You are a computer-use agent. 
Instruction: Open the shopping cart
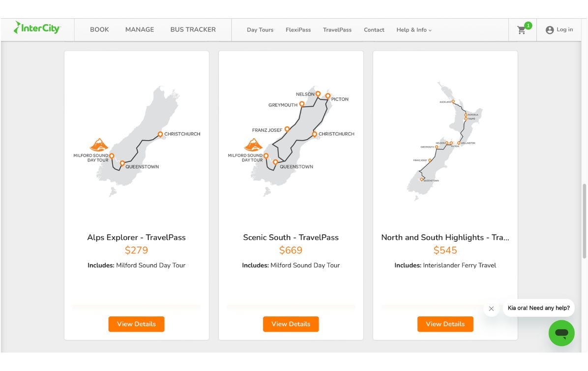coord(521,30)
